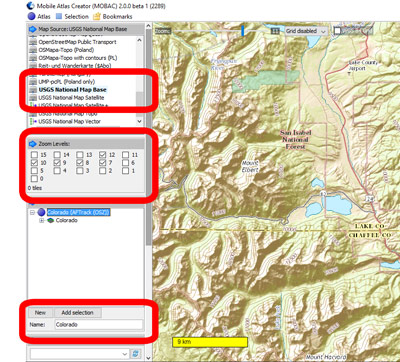Image resolution: width=400 pixels, height=362 pixels.
Task: Click the Colorado atlas globe icon
Action: 41,212
